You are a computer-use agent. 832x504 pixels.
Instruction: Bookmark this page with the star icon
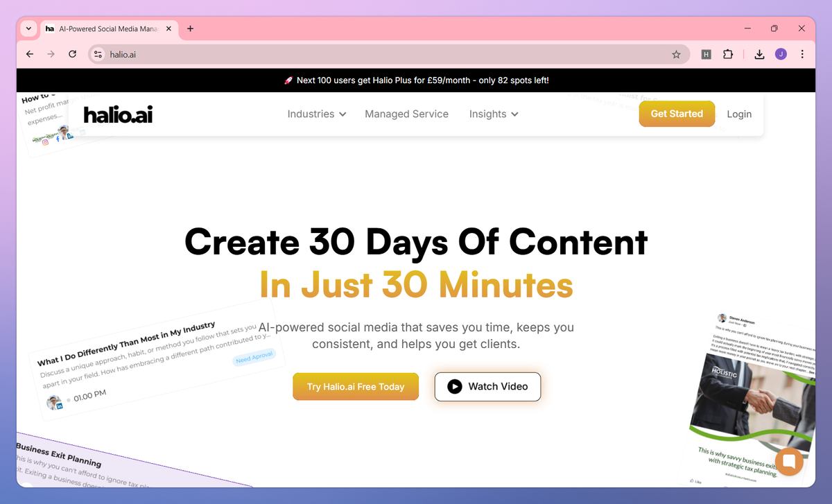click(x=676, y=54)
